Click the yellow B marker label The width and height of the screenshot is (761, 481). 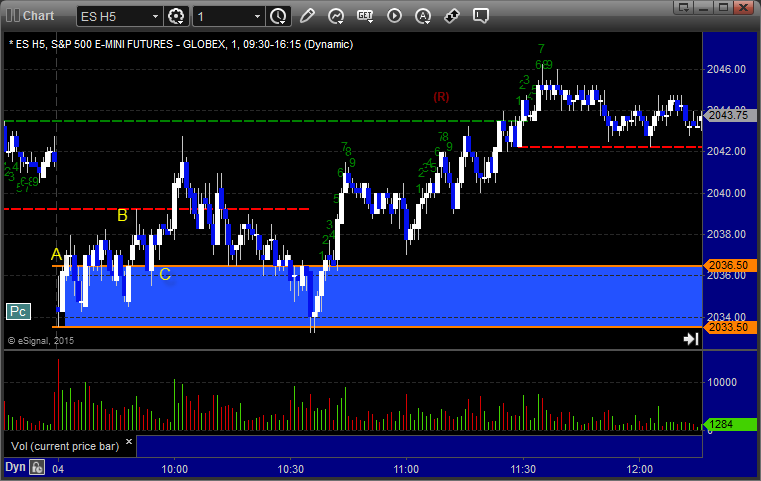tap(122, 215)
